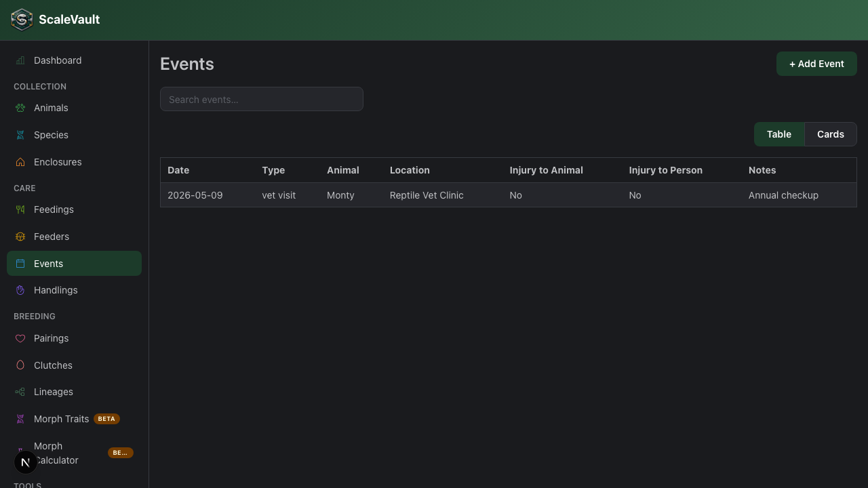Click the Feedings utensils icon
The image size is (868, 488).
20,209
